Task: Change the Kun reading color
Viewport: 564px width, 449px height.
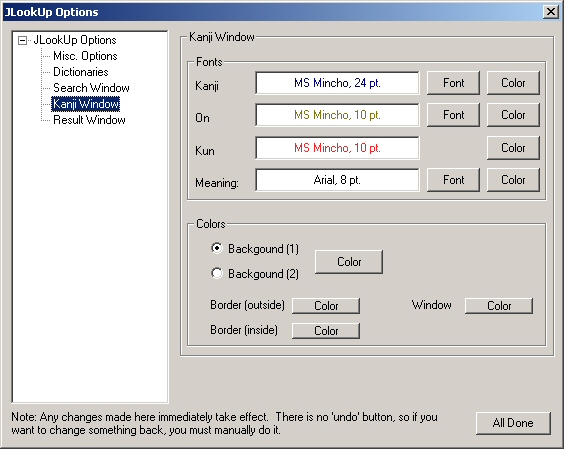Action: pyautogui.click(x=513, y=148)
